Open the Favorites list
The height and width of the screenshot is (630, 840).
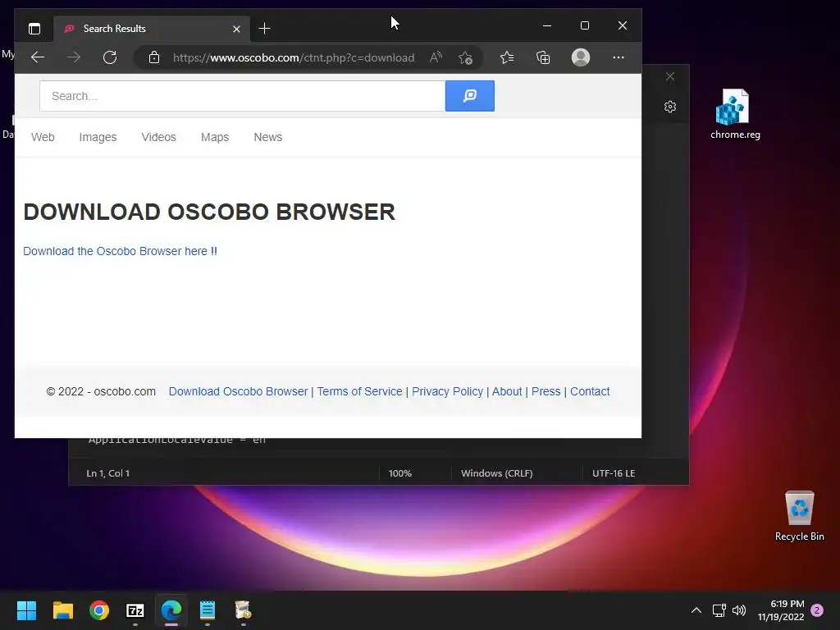507,57
